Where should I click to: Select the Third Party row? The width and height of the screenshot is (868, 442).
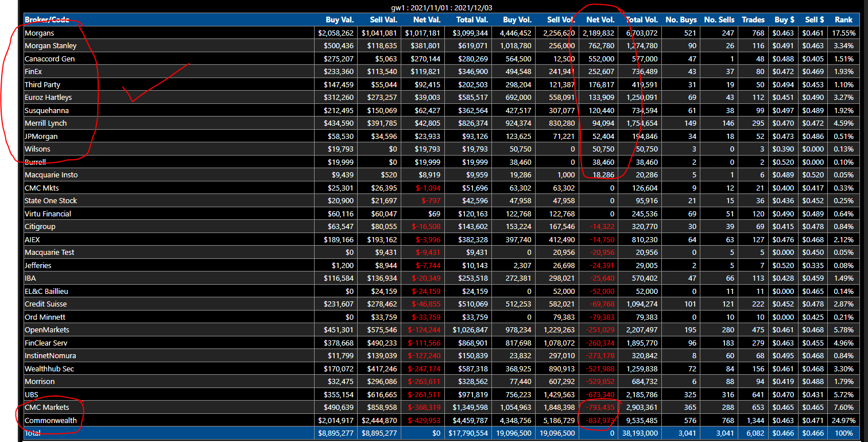tap(442, 84)
